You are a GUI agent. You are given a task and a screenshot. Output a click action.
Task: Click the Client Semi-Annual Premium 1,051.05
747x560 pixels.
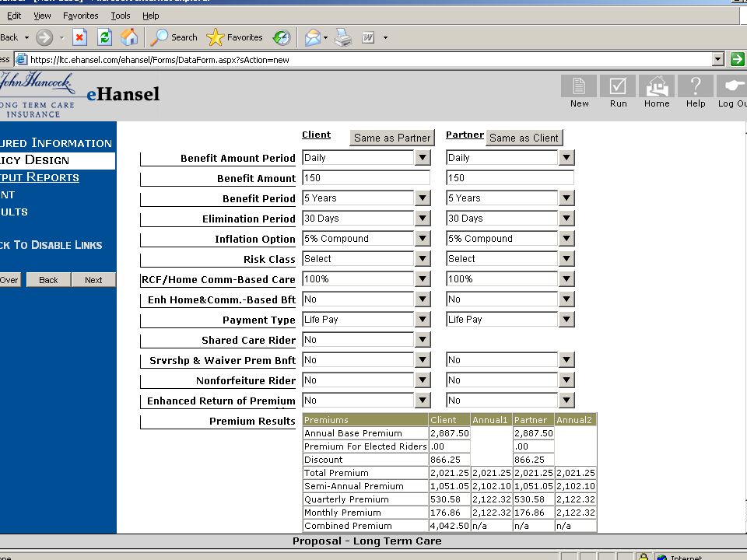click(449, 486)
